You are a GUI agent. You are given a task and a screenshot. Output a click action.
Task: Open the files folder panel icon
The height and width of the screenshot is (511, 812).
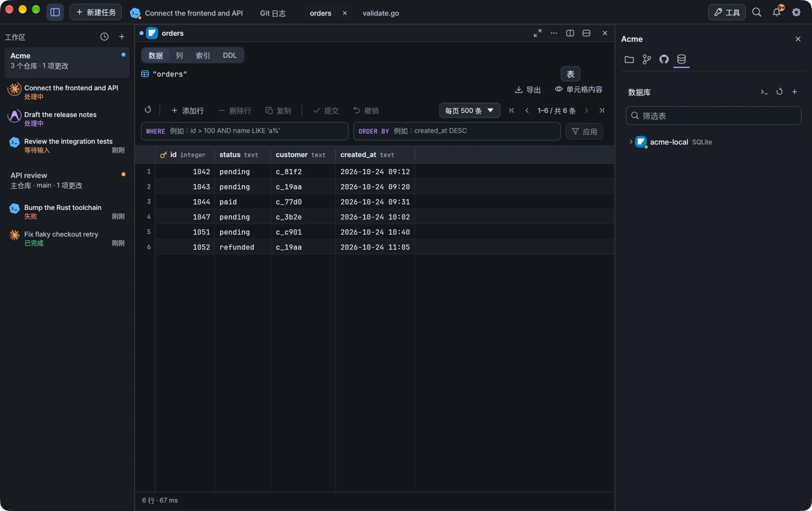pyautogui.click(x=629, y=59)
